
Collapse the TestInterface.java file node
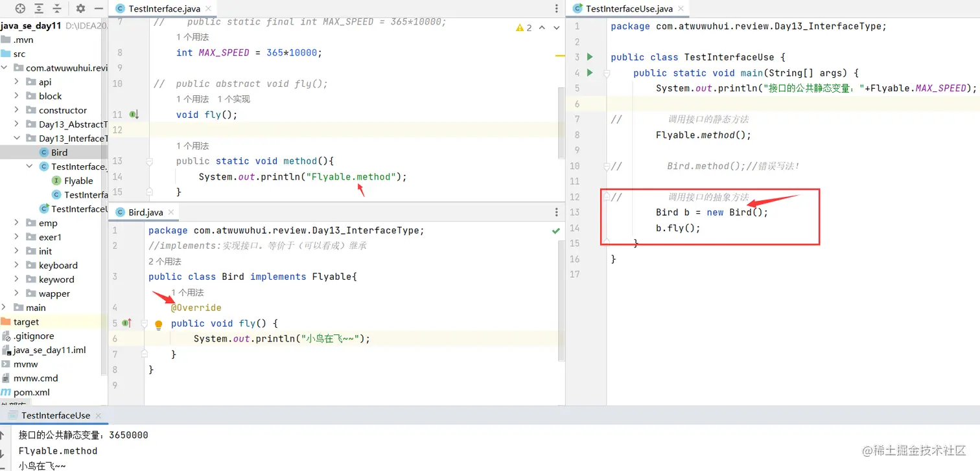pyautogui.click(x=30, y=167)
